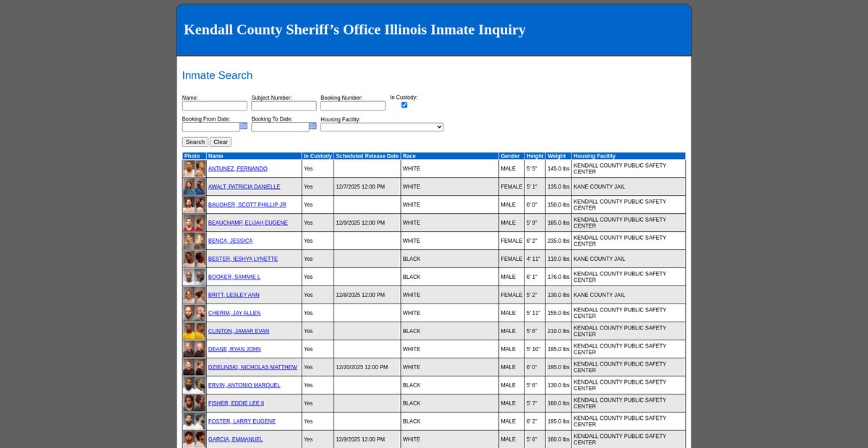Click photo thumbnail for BESTER, IESHYA
Viewport: 868px width, 448px height.
(195, 259)
